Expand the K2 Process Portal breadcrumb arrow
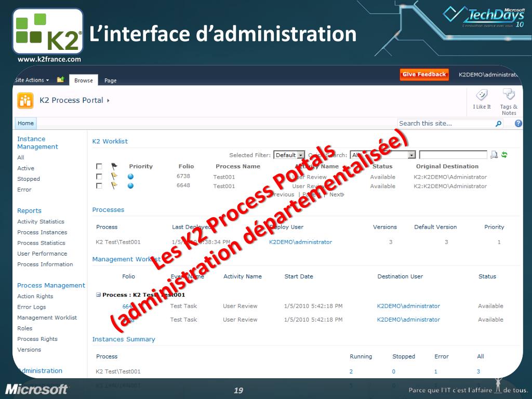This screenshot has width=532, height=399. [x=108, y=100]
